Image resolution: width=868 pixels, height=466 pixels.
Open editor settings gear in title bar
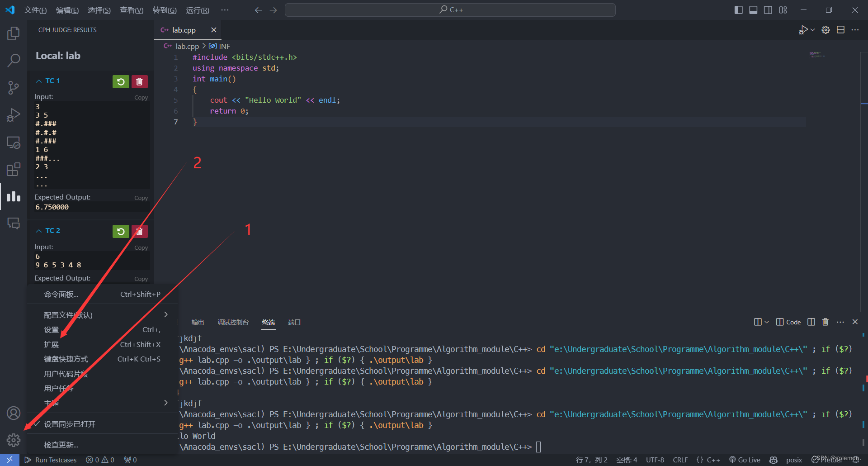[x=826, y=30]
